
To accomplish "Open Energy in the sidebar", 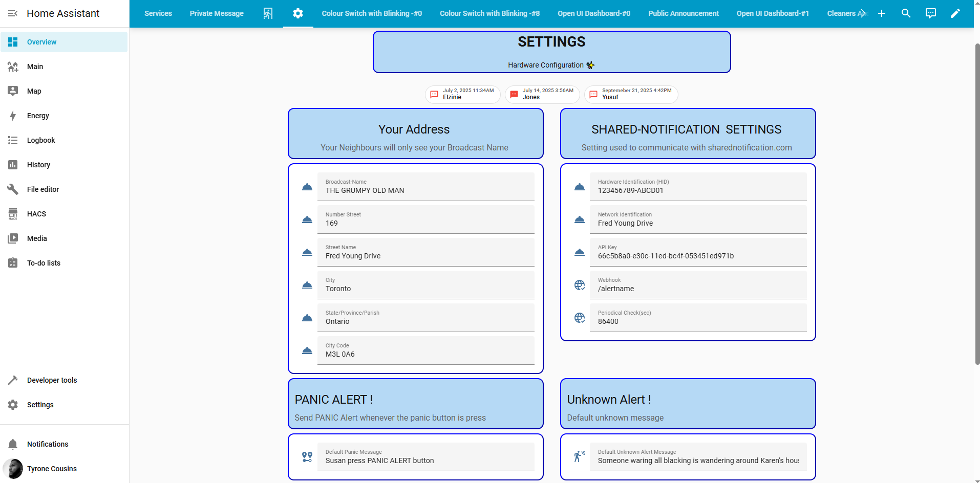I will point(38,116).
